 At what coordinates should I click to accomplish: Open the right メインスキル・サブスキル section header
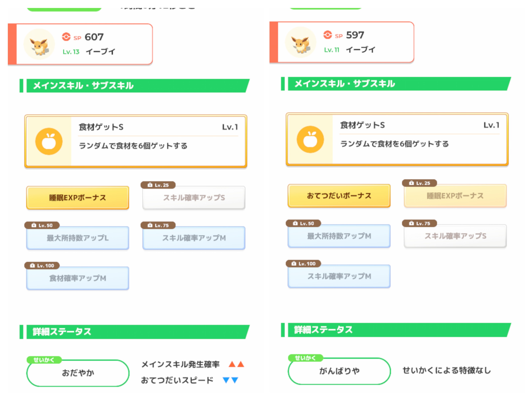click(x=396, y=84)
